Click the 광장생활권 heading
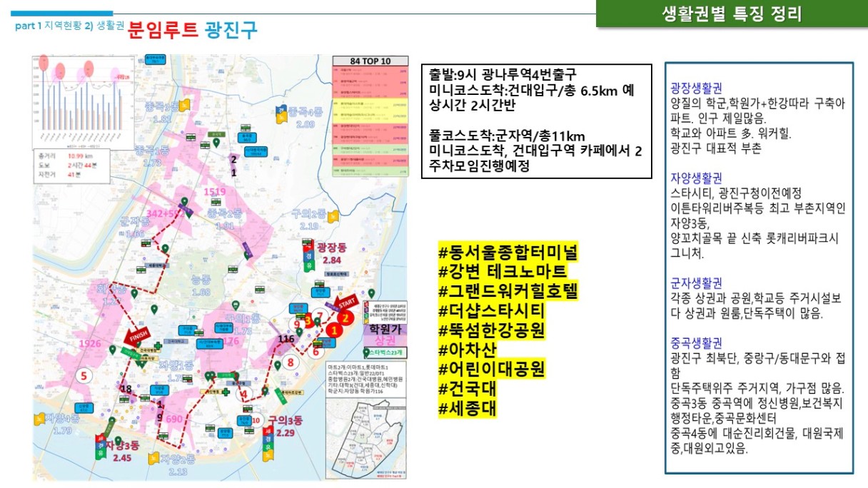 pyautogui.click(x=696, y=88)
